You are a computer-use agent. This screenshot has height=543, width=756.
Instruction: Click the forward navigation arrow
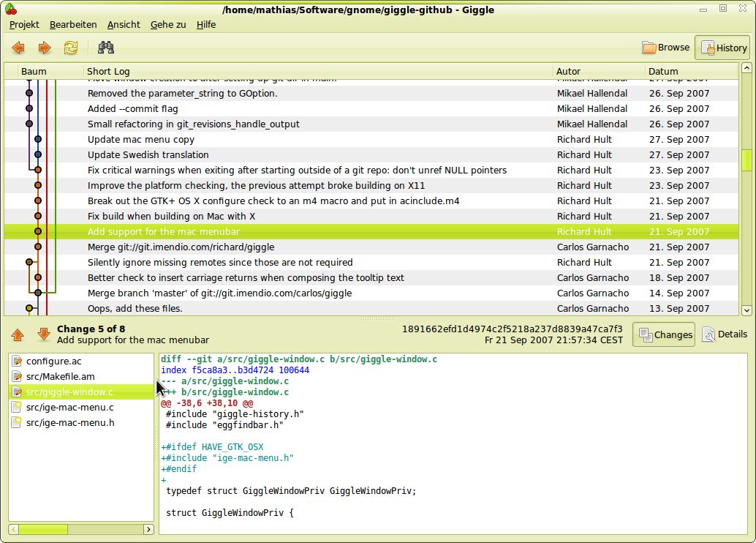click(x=44, y=47)
